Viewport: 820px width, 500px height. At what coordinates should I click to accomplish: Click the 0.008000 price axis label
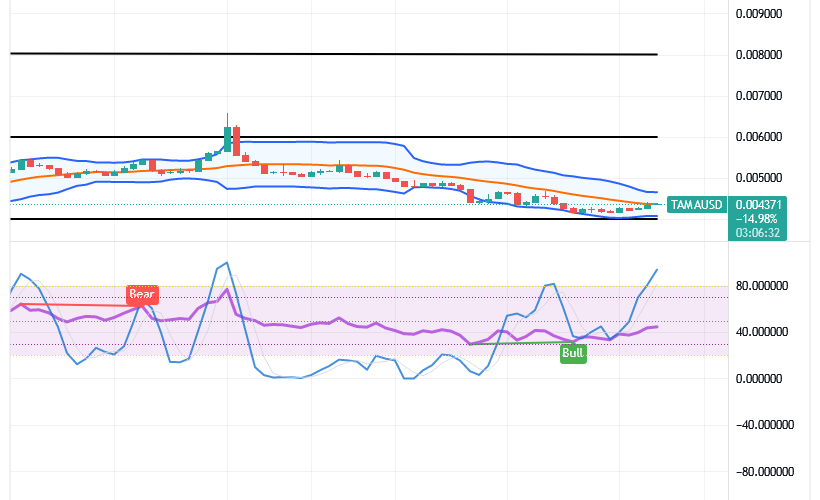pos(759,55)
